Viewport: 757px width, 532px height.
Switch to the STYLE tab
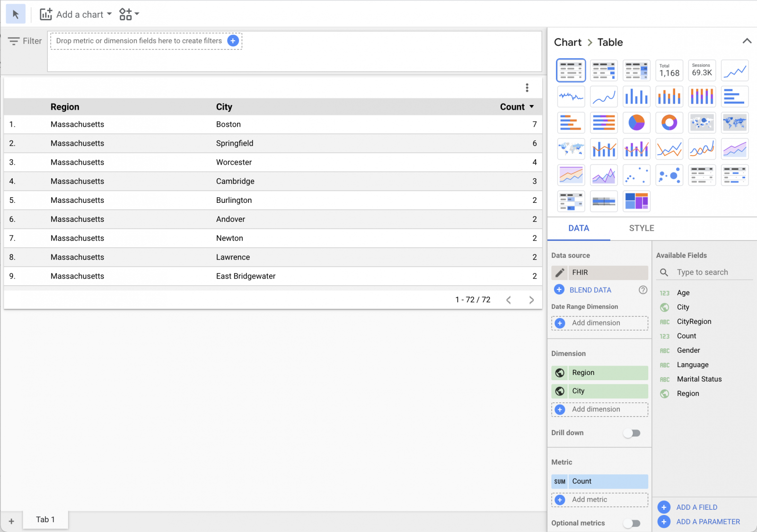point(641,228)
